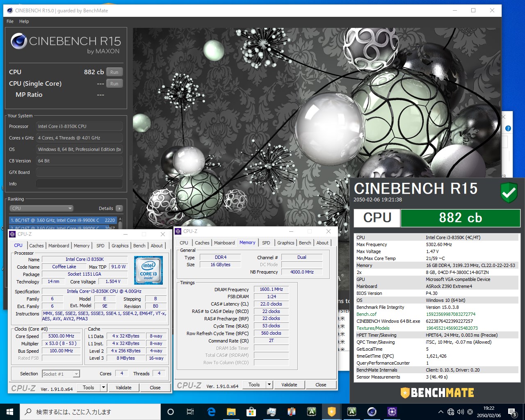Image resolution: width=525 pixels, height=420 pixels.
Task: Open the File menu in Cinebench
Action: (x=10, y=21)
